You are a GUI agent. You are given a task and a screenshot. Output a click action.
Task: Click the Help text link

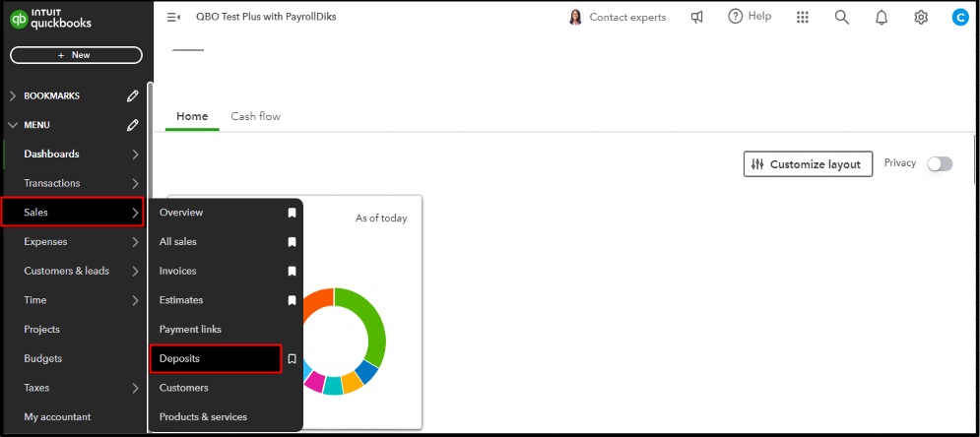(x=759, y=16)
